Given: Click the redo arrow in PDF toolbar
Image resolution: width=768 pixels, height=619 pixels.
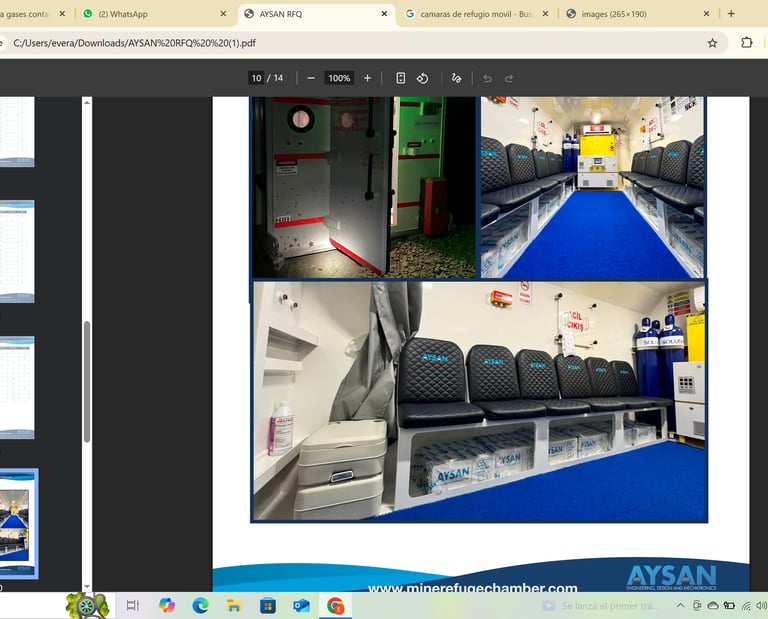Looking at the screenshot, I should point(509,78).
